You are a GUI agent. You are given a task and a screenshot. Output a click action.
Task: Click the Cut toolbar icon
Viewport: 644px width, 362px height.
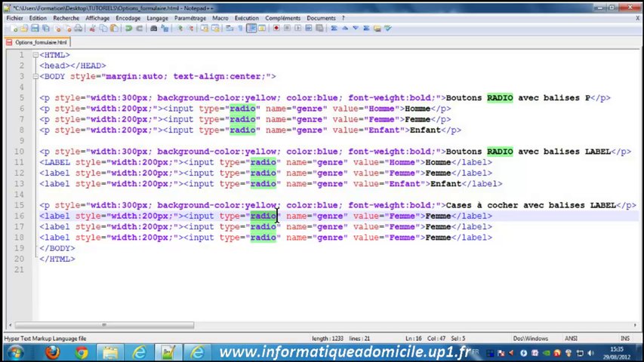(92, 29)
